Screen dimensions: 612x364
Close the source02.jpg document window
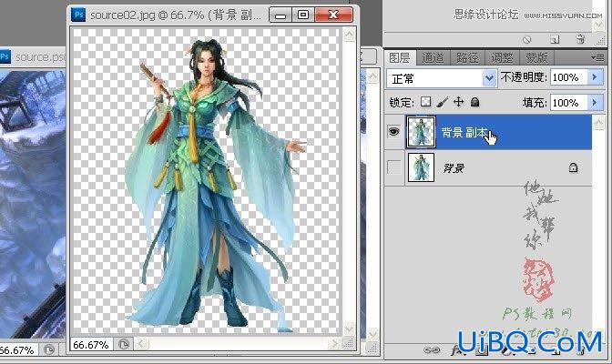(333, 15)
